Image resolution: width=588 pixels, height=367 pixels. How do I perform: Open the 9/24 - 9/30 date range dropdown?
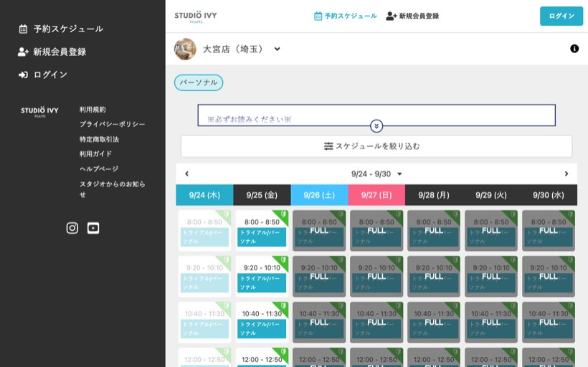coord(376,174)
